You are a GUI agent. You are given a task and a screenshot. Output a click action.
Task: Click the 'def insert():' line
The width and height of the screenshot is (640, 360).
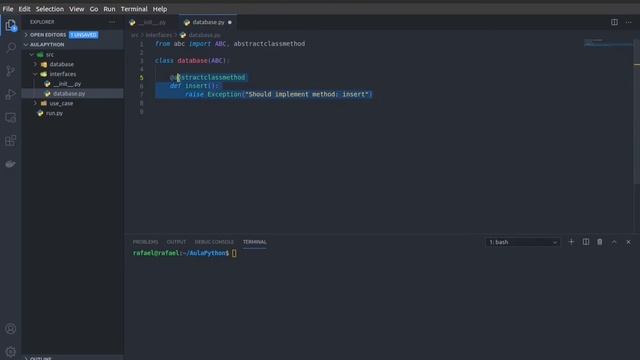click(194, 86)
